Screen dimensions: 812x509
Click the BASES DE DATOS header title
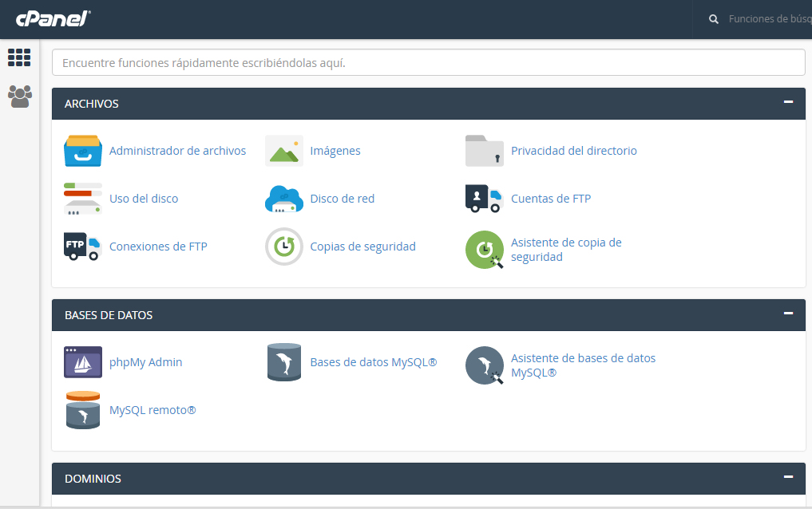coord(109,315)
